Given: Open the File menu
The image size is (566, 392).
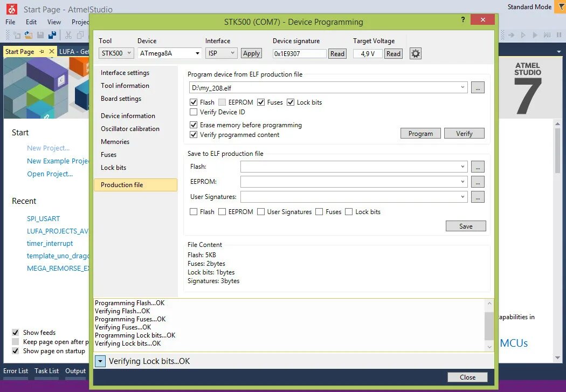Looking at the screenshot, I should pyautogui.click(x=10, y=22).
